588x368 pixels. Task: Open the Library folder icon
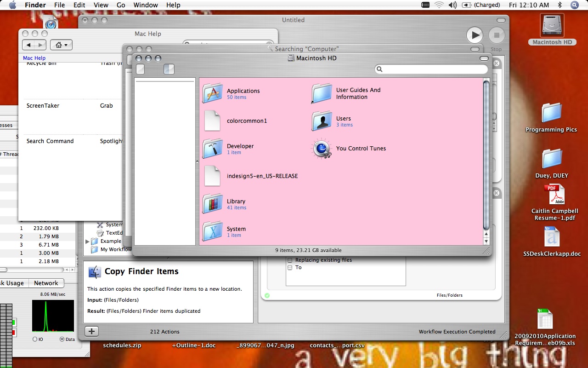(213, 204)
